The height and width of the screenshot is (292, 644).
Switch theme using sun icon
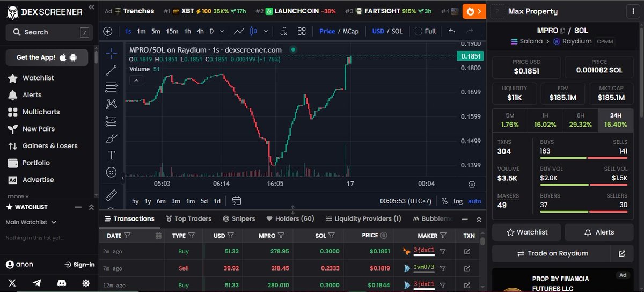pos(86,283)
